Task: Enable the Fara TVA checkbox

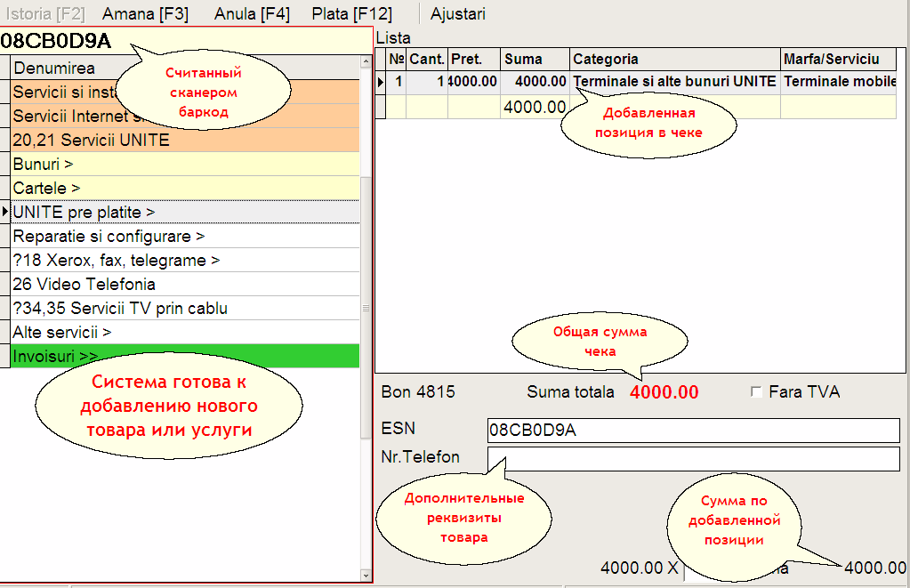Action: click(756, 391)
